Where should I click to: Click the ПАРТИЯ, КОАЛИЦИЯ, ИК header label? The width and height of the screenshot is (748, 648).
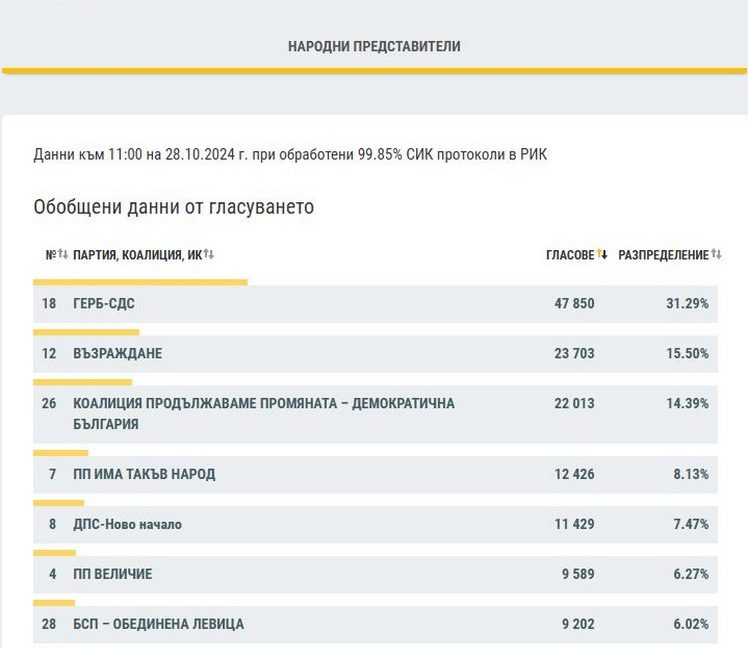point(137,255)
